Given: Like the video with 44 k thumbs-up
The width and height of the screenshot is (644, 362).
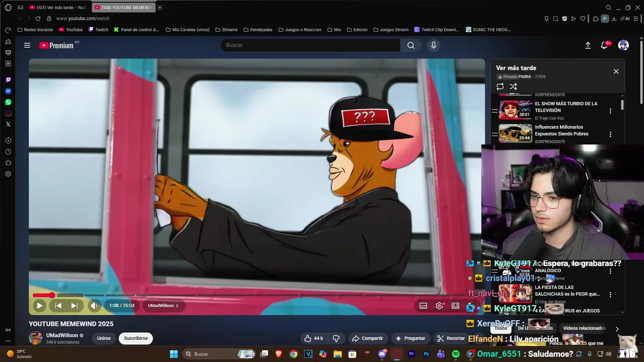Looking at the screenshot, I should click(313, 338).
